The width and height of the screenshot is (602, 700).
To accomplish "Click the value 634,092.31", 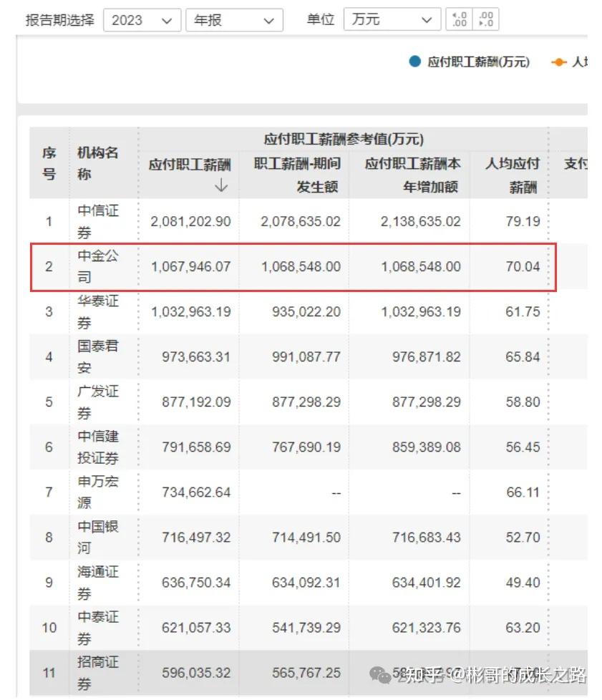I will tap(306, 583).
